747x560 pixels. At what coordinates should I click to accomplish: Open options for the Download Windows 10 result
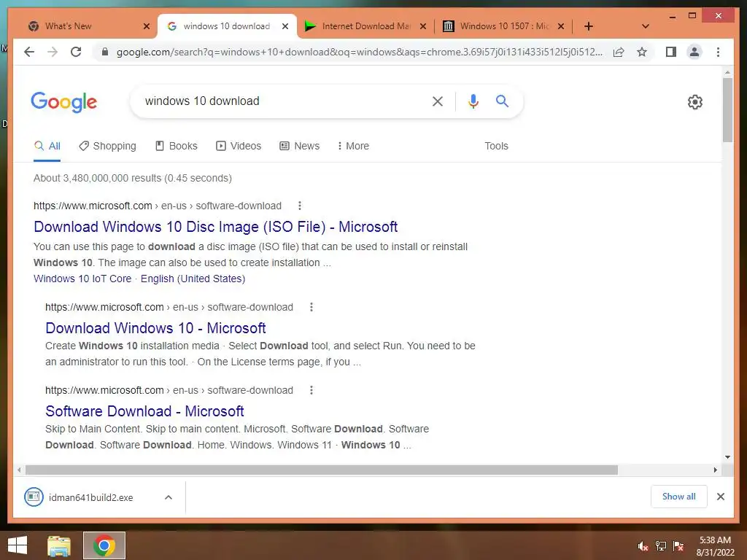(311, 307)
